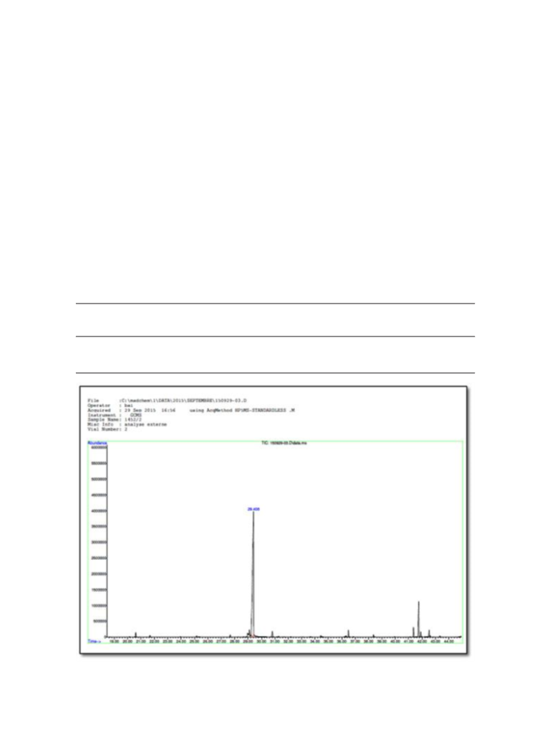Click the TIC chart title text
550x756 pixels.
(284, 443)
